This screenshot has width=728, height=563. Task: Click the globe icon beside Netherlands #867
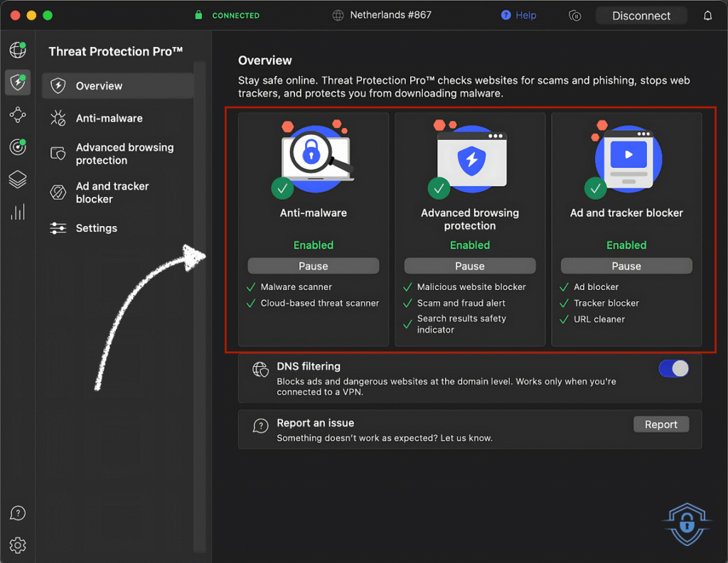pos(338,16)
